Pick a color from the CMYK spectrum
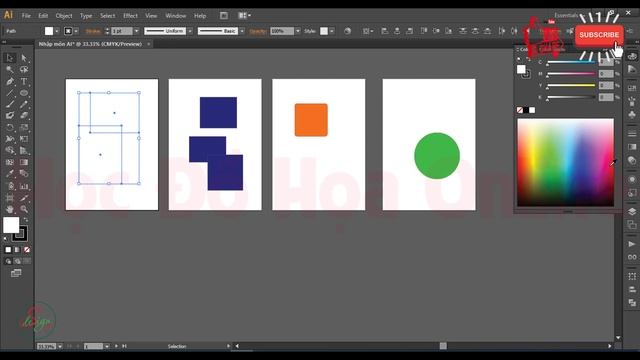640x360 pixels. [565, 162]
